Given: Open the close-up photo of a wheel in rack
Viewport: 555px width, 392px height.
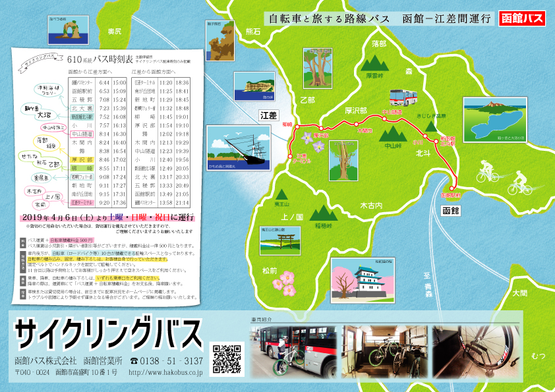Looking at the screenshot, I should pyautogui.click(x=475, y=351).
